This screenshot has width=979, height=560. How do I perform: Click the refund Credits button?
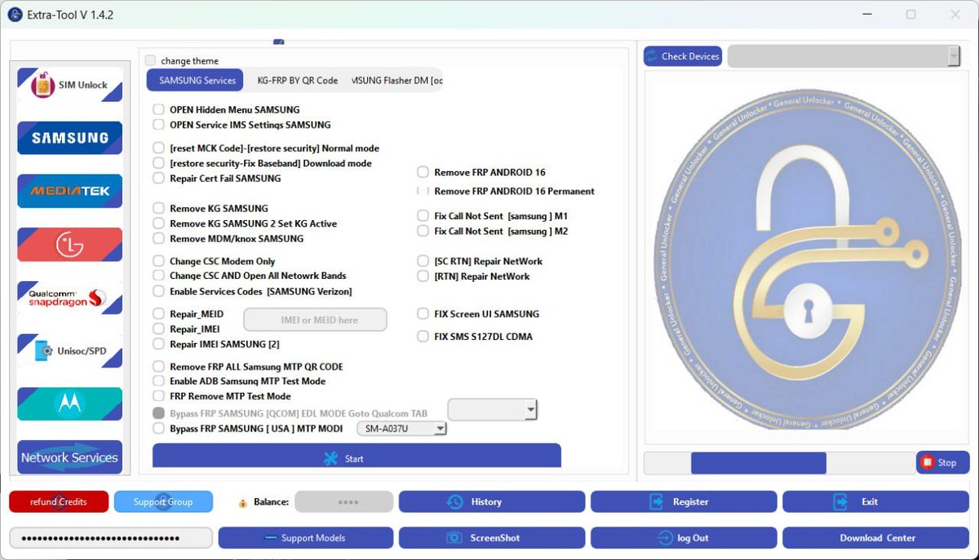click(59, 501)
